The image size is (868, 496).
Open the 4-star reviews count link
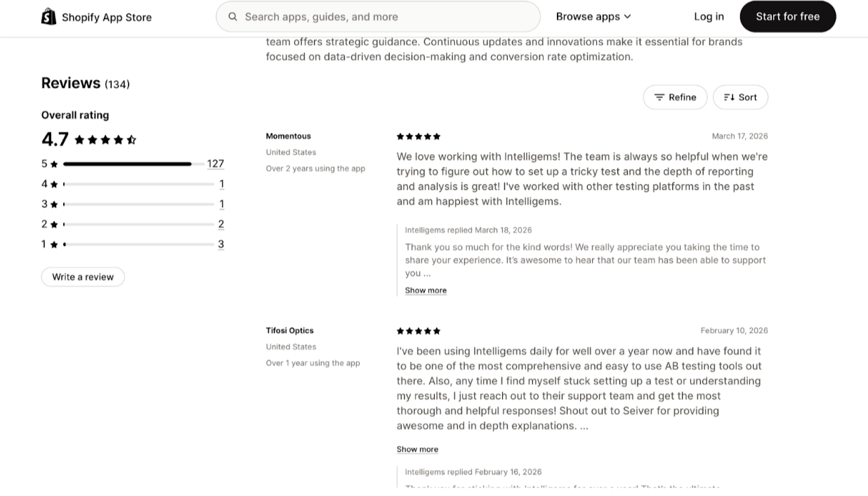click(x=221, y=184)
